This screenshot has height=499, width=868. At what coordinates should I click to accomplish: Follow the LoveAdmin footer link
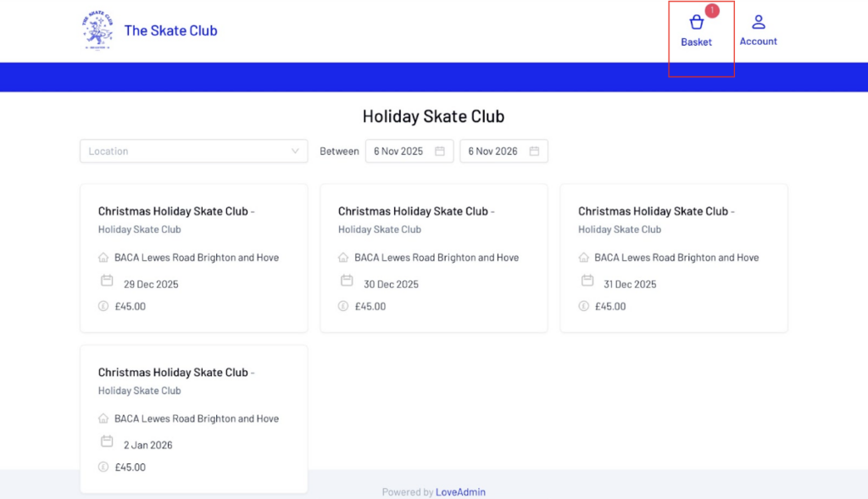[460, 492]
